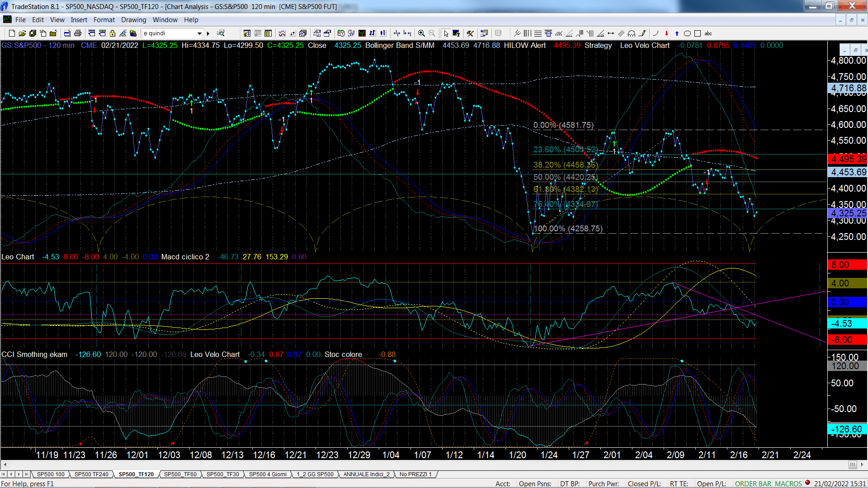Open the File menu
This screenshot has height=488, width=868.
tap(20, 20)
